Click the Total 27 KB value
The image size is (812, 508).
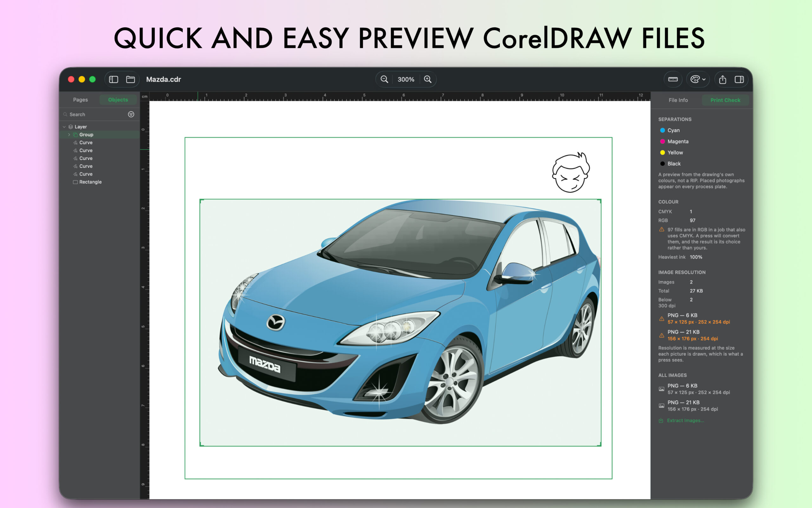click(x=696, y=291)
